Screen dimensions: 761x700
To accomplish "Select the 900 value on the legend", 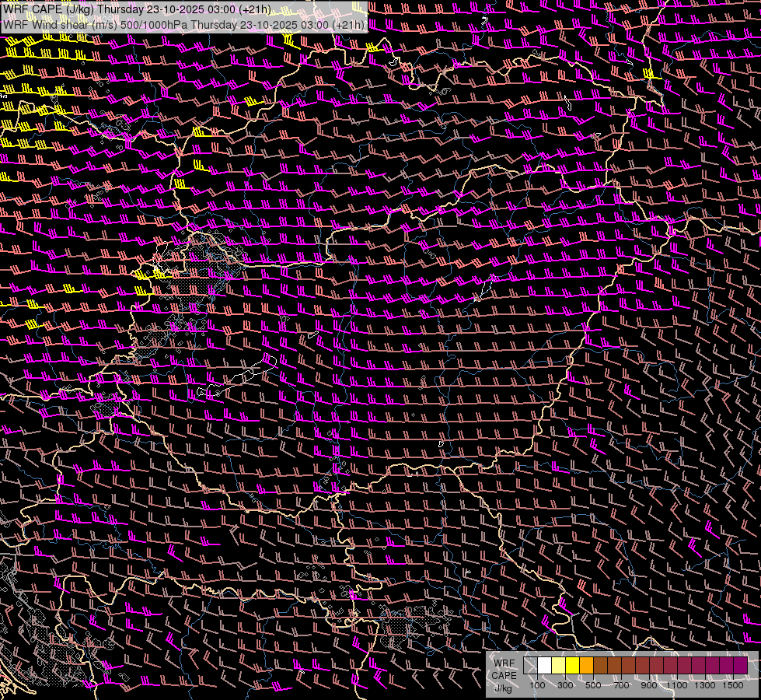I will 649,685.
